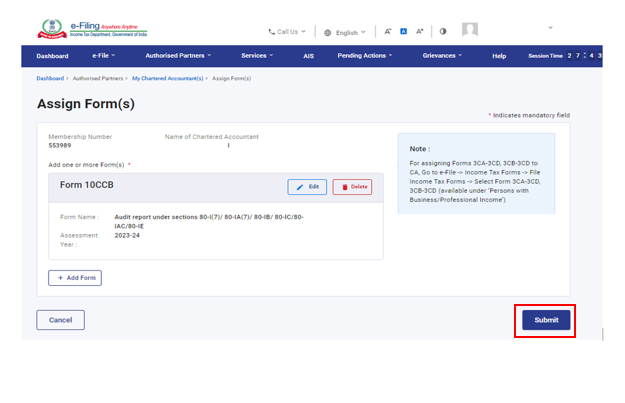Image resolution: width=625 pixels, height=403 pixels.
Task: Open the e-File menu
Action: point(103,56)
